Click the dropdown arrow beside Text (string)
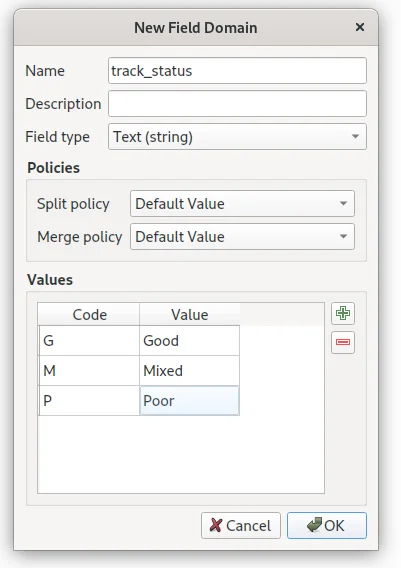The width and height of the screenshot is (401, 568). coord(355,137)
